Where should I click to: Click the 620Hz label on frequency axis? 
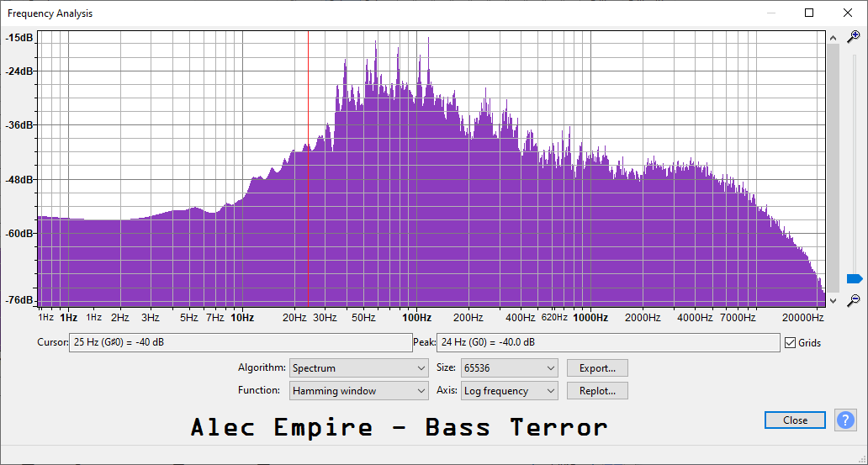point(554,318)
